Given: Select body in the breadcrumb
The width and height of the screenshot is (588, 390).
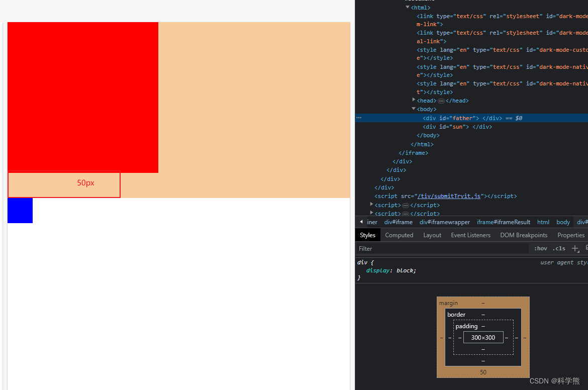Looking at the screenshot, I should tap(563, 222).
